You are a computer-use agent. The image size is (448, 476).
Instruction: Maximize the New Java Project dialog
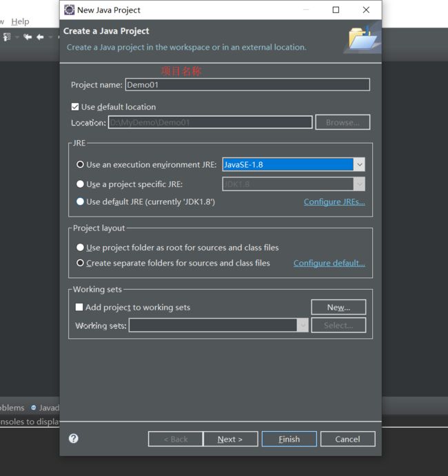point(336,10)
